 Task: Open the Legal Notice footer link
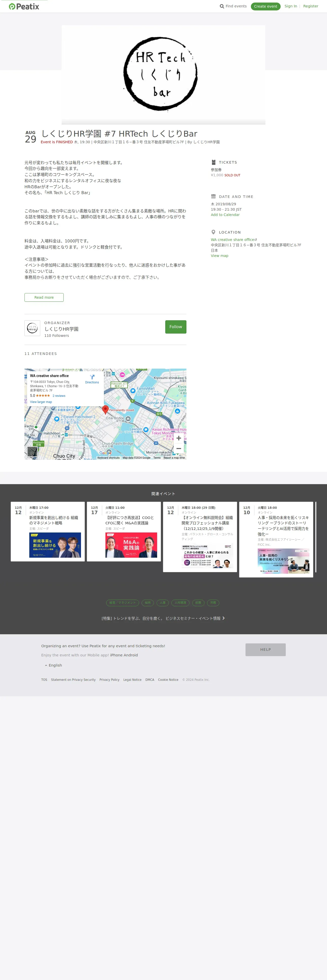132,680
